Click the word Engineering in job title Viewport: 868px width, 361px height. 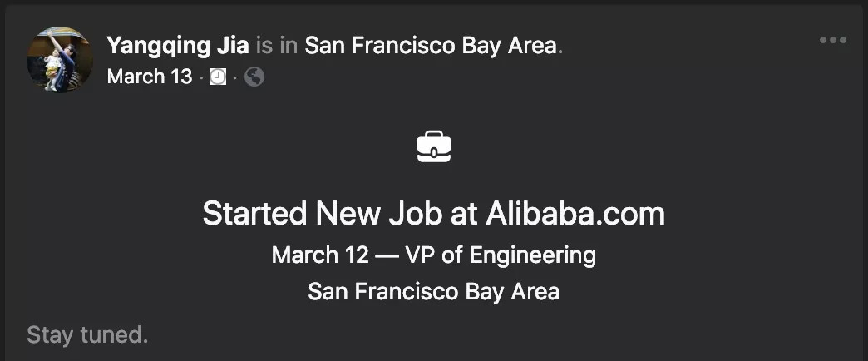(533, 255)
